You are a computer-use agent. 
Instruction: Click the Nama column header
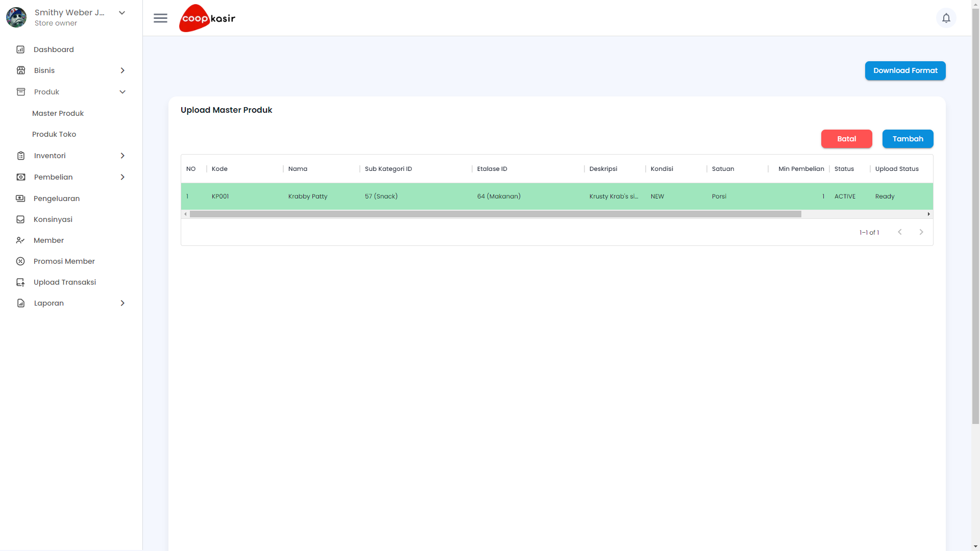pos(322,169)
